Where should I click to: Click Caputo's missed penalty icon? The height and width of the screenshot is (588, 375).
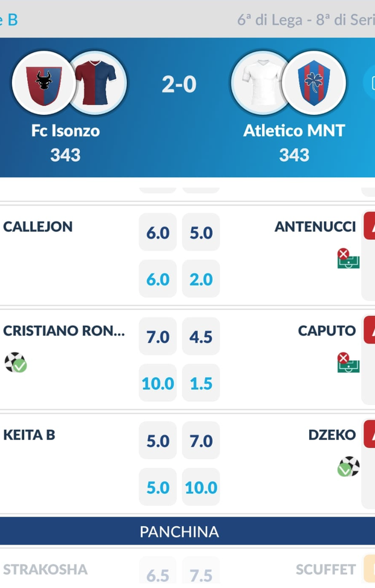[x=348, y=363]
